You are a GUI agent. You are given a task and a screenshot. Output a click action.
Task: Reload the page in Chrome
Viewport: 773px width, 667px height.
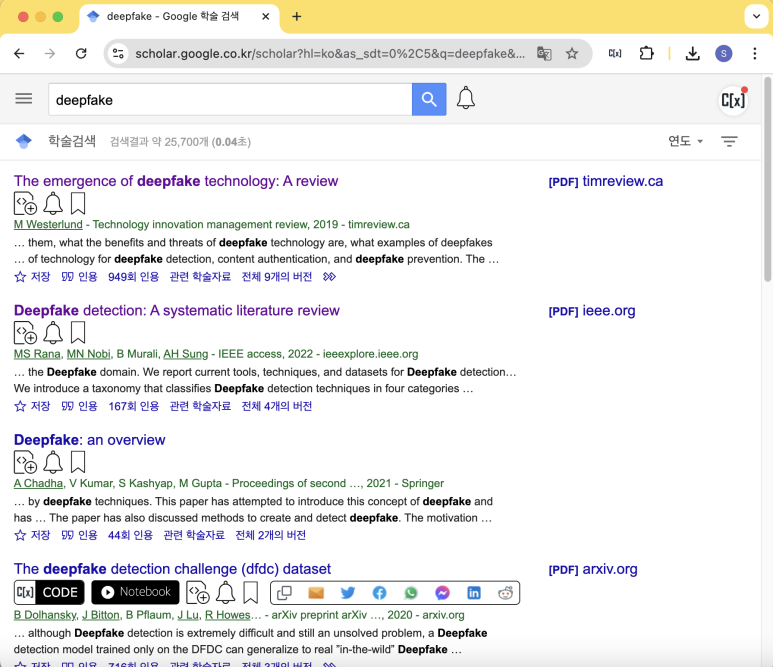coord(81,53)
